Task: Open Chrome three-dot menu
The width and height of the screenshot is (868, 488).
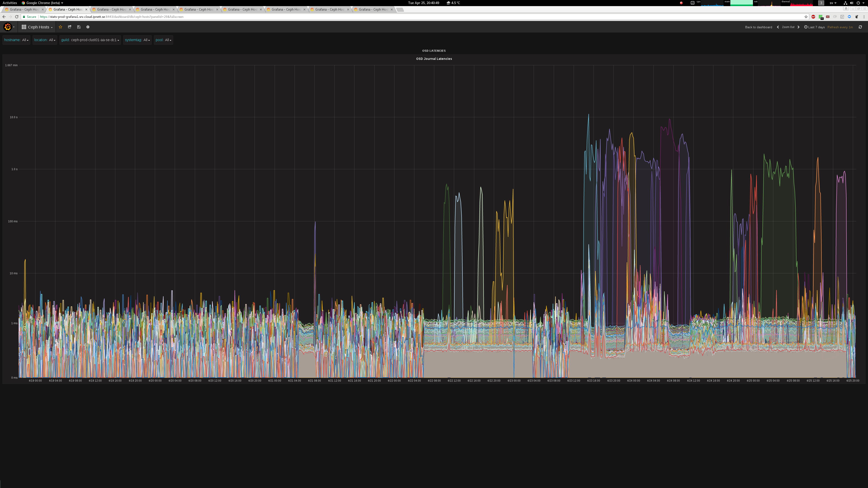Action: (864, 16)
